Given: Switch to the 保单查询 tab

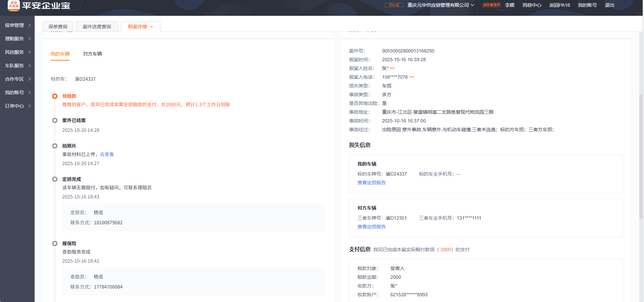Looking at the screenshot, I should pyautogui.click(x=58, y=27).
